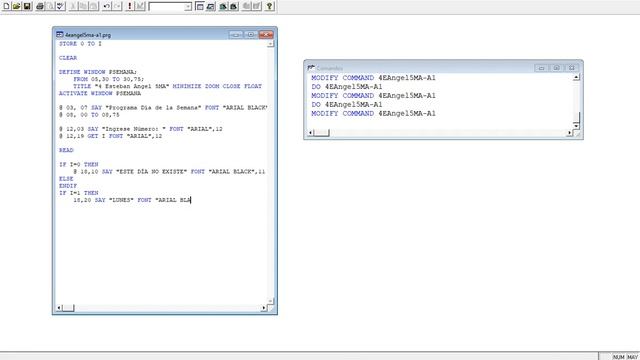Click the Command window horizontal scroll thumb
Screen dimensions: 640x360
[x=322, y=133]
